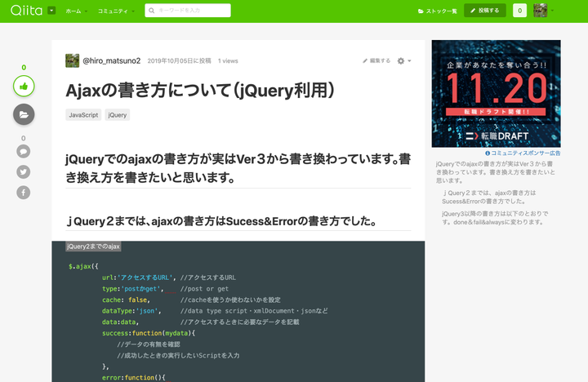
Task: Click author avatar beside @hiro_matsuno2
Action: [x=73, y=60]
